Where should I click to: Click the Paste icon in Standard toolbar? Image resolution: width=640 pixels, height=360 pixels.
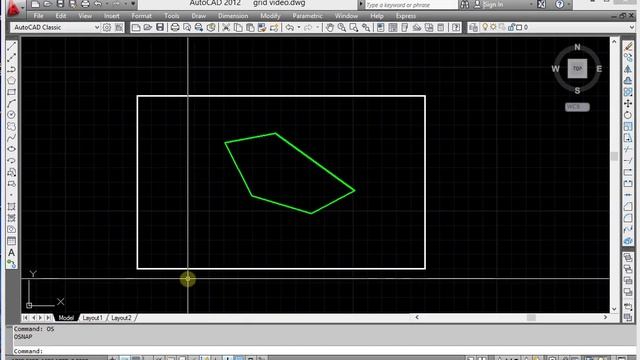coord(250,27)
